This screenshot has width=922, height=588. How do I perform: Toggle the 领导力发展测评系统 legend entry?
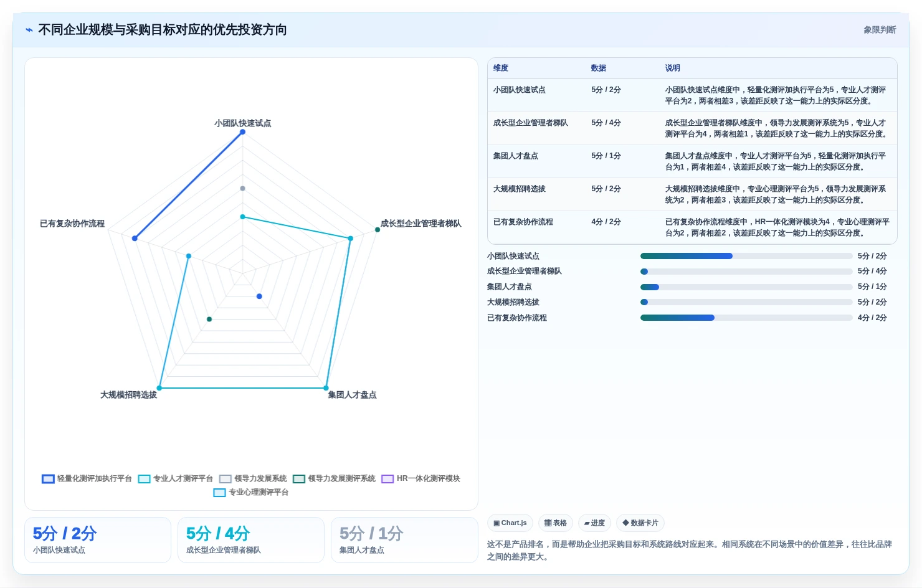pos(335,478)
